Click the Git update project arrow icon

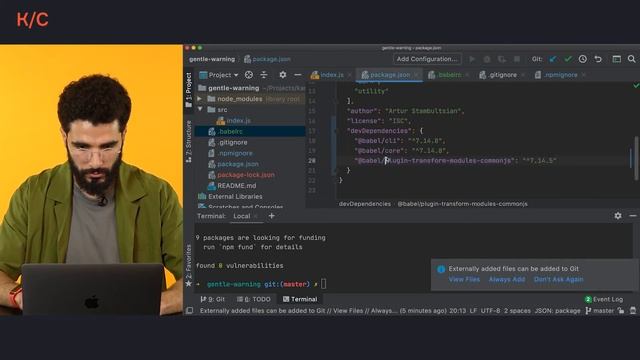[553, 59]
